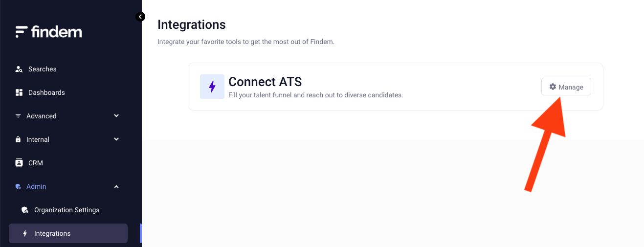Click the Internal lock icon
644x247 pixels.
click(x=19, y=139)
